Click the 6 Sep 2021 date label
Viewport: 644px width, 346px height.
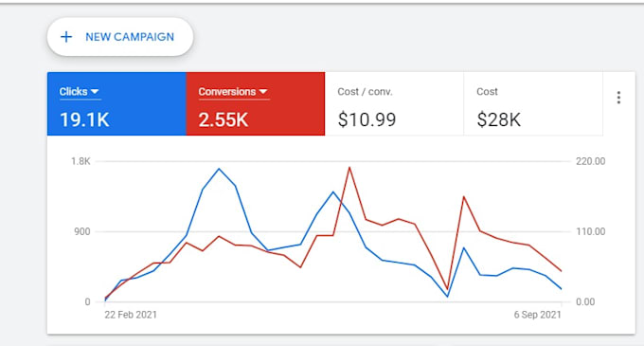point(537,315)
